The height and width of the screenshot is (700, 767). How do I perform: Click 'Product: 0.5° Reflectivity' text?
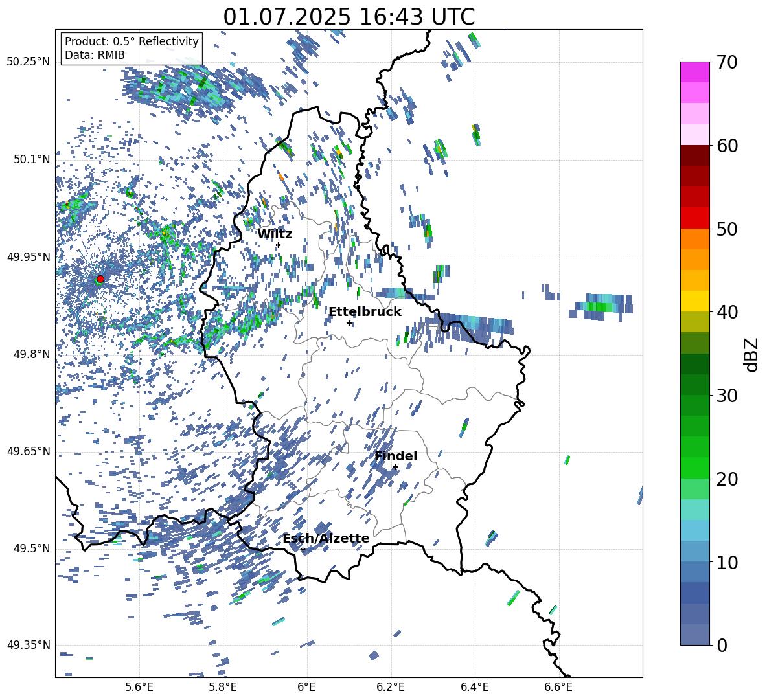132,41
